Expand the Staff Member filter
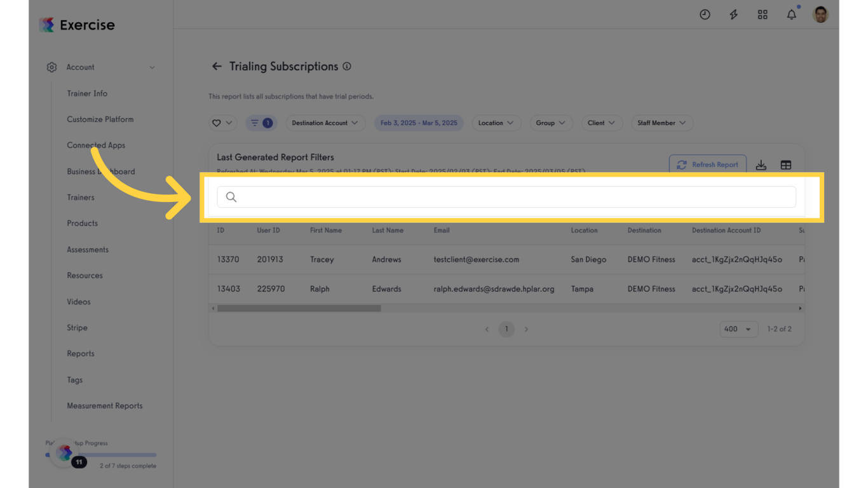Image resolution: width=868 pixels, height=488 pixels. pyautogui.click(x=661, y=123)
